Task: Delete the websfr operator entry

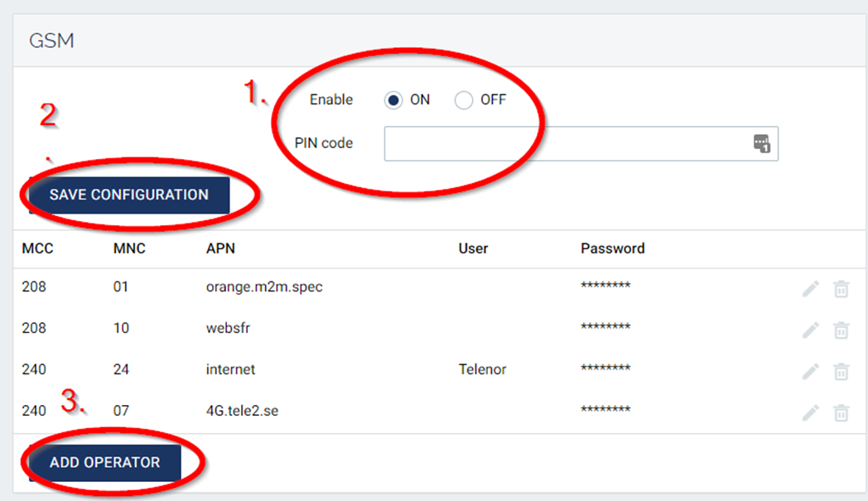Action: [x=841, y=330]
